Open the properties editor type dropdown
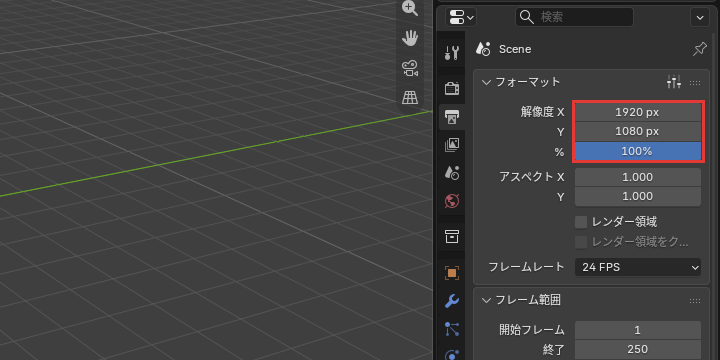The height and width of the screenshot is (360, 720). (461, 17)
